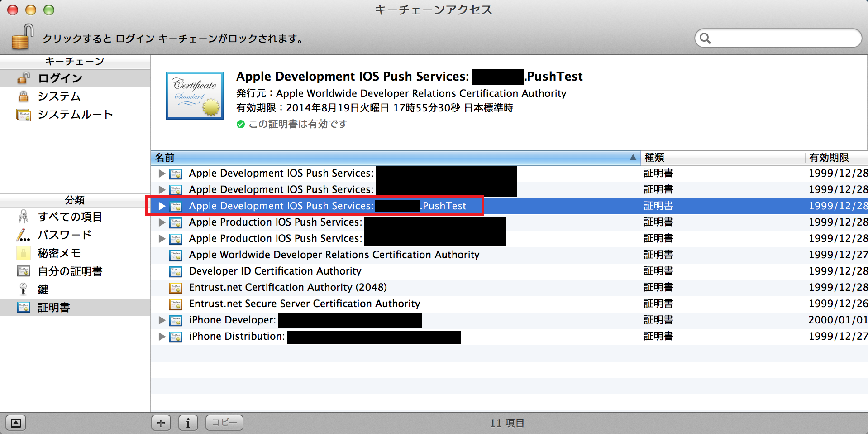This screenshot has height=434, width=868.
Task: Select the ログイン keychain
Action: click(75, 78)
